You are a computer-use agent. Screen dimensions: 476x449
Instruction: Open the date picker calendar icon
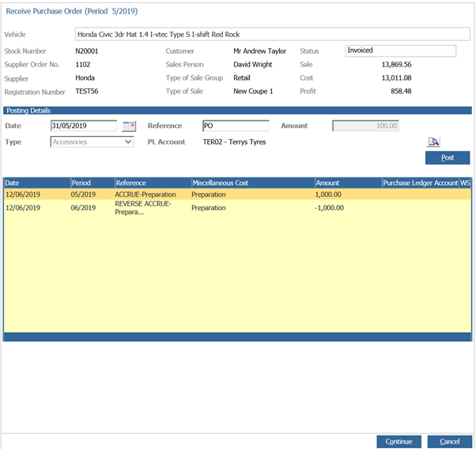129,126
